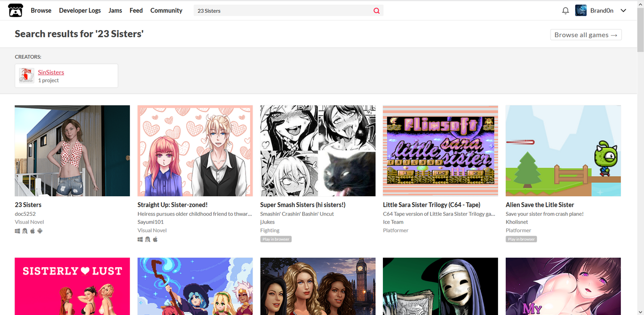
Task: Click Windows icon under 23 Sisters
Action: (17, 231)
